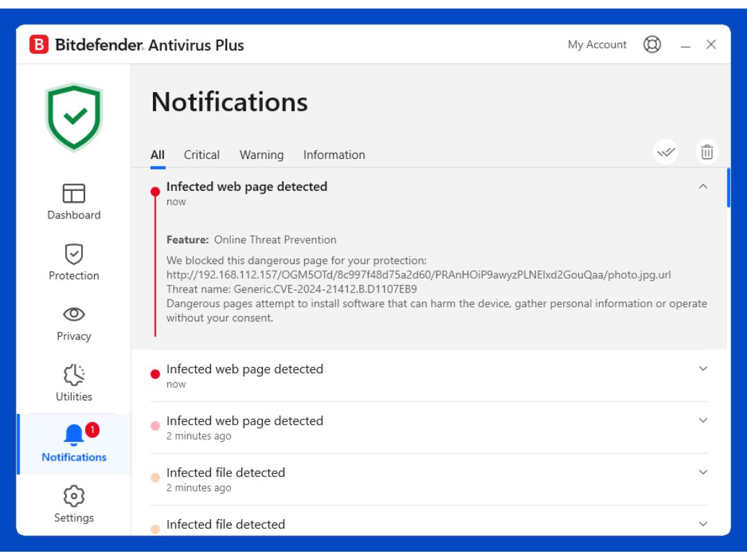Image resolution: width=747 pixels, height=560 pixels.
Task: Switch to the Warning tab
Action: (x=261, y=156)
